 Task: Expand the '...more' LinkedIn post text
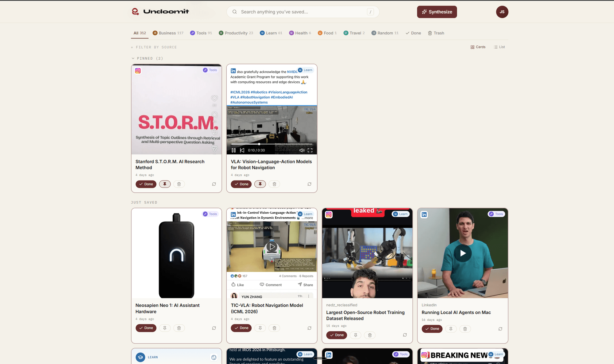307,218
